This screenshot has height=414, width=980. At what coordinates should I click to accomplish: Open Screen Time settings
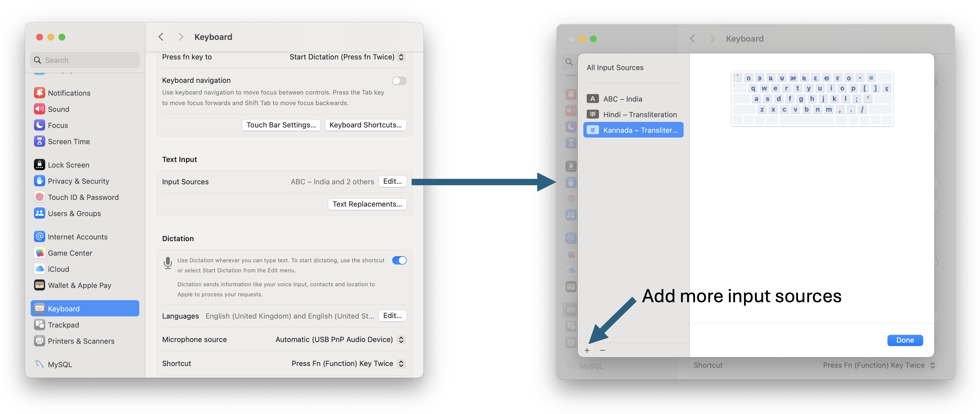pos(85,142)
